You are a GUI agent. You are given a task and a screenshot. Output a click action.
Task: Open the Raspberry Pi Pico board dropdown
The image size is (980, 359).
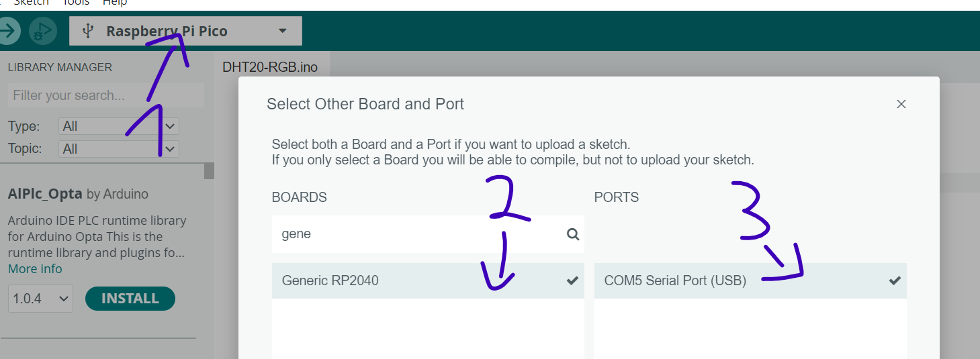pyautogui.click(x=185, y=31)
